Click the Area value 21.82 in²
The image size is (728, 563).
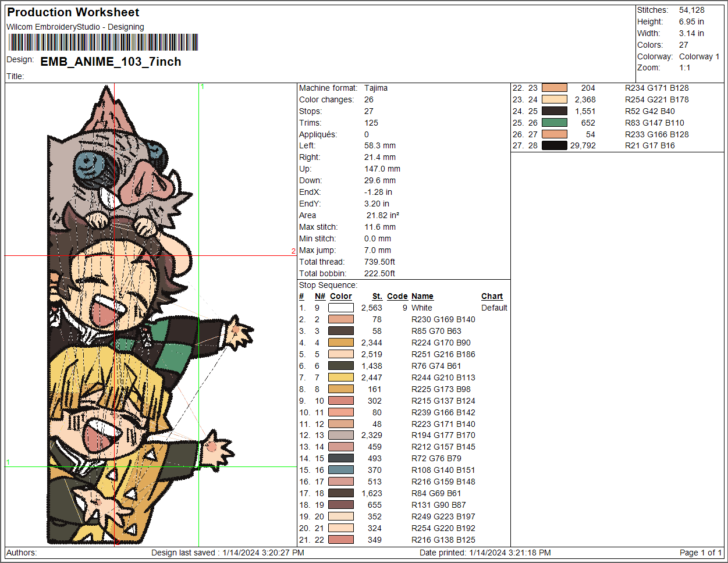[x=383, y=215]
